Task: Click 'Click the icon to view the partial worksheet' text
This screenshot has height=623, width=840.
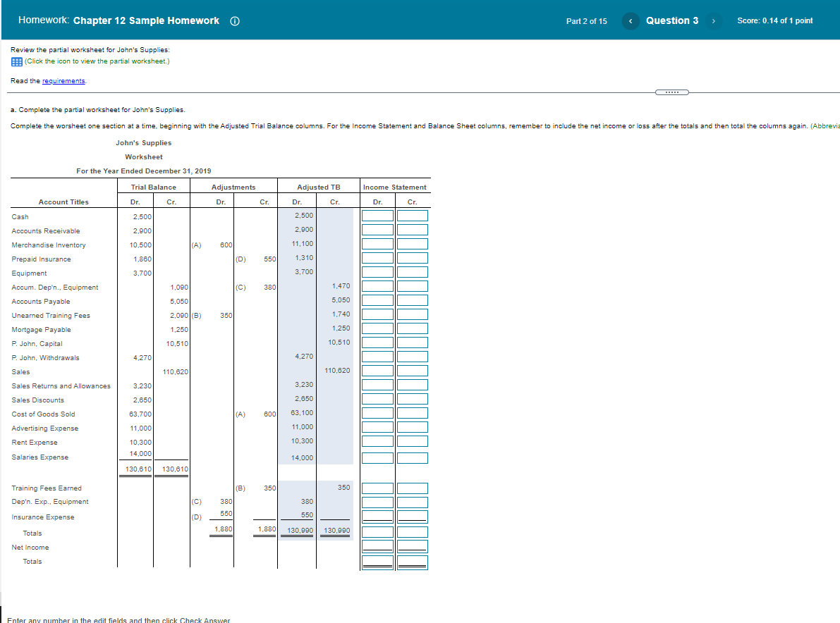Action: pos(97,61)
